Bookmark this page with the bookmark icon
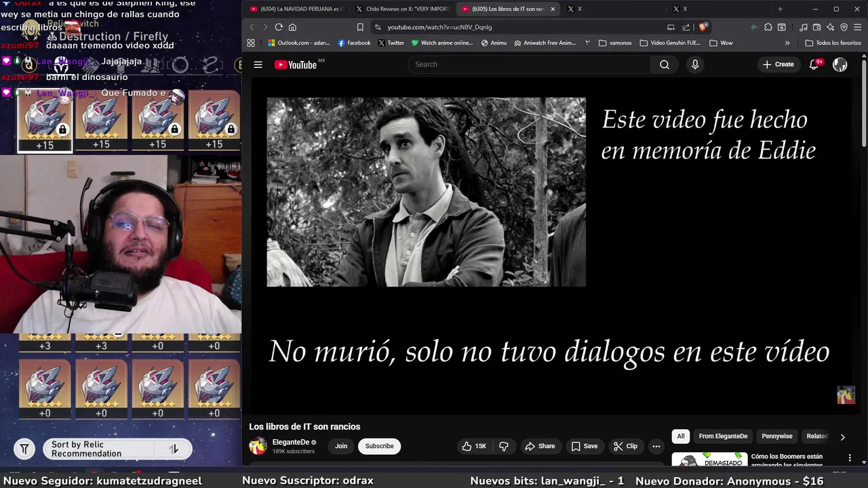868x488 pixels. (x=360, y=27)
